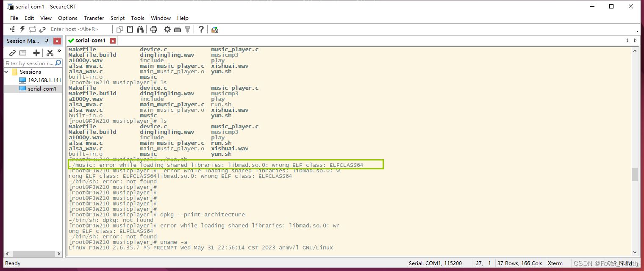Disconnect the session via the broken link icon
The height and width of the screenshot is (271, 644).
42,29
